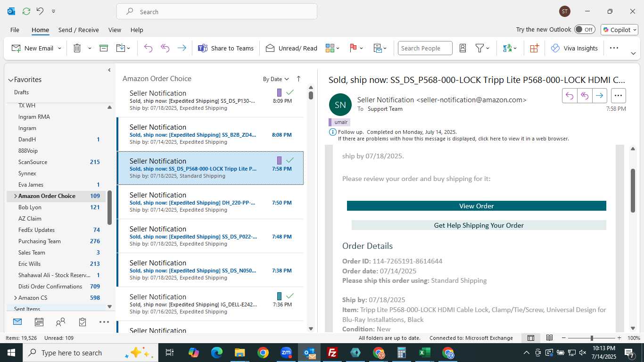Click Reply All icon in reading pane
644x362 pixels.
click(585, 96)
